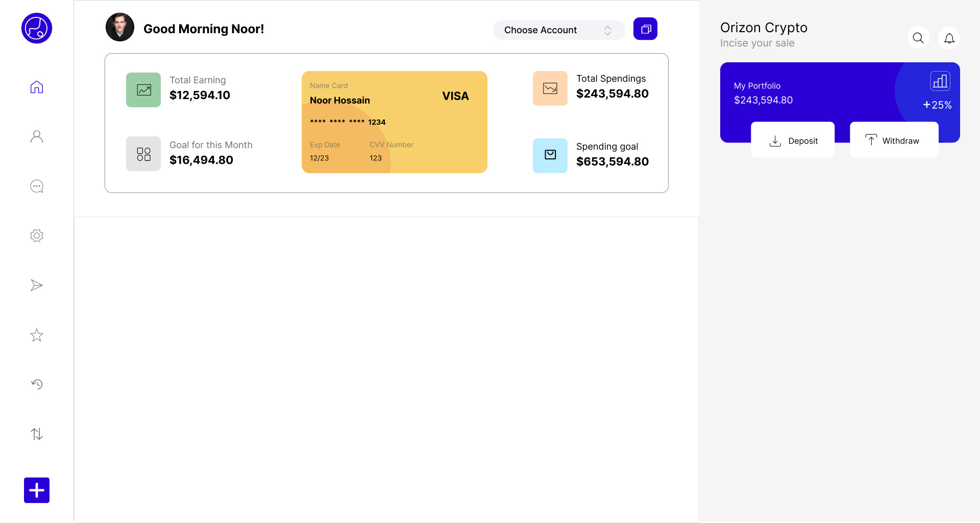
Task: Open the bar chart icon on portfolio card
Action: pos(941,81)
